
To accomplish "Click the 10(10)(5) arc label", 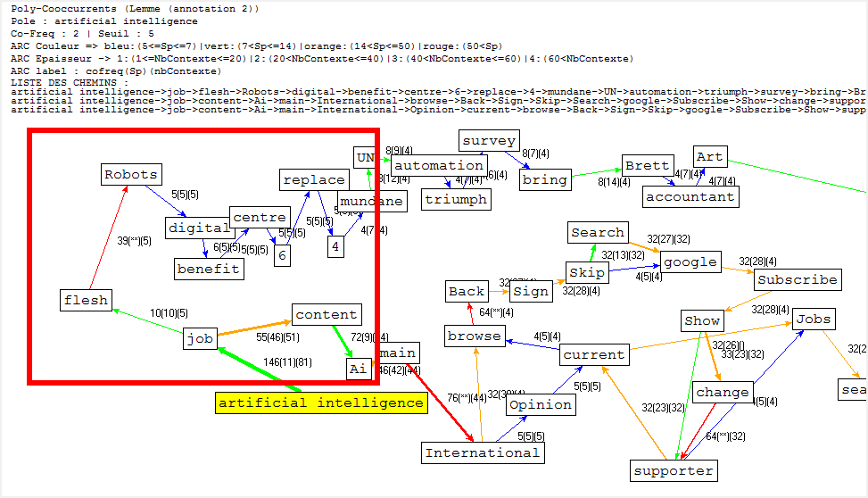I will click(x=169, y=313).
